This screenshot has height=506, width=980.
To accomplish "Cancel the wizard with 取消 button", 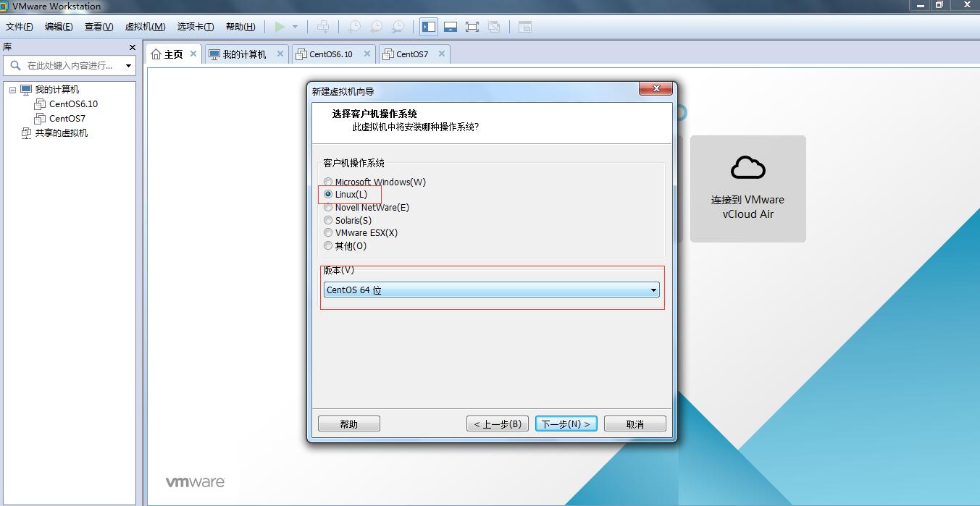I will click(x=635, y=424).
